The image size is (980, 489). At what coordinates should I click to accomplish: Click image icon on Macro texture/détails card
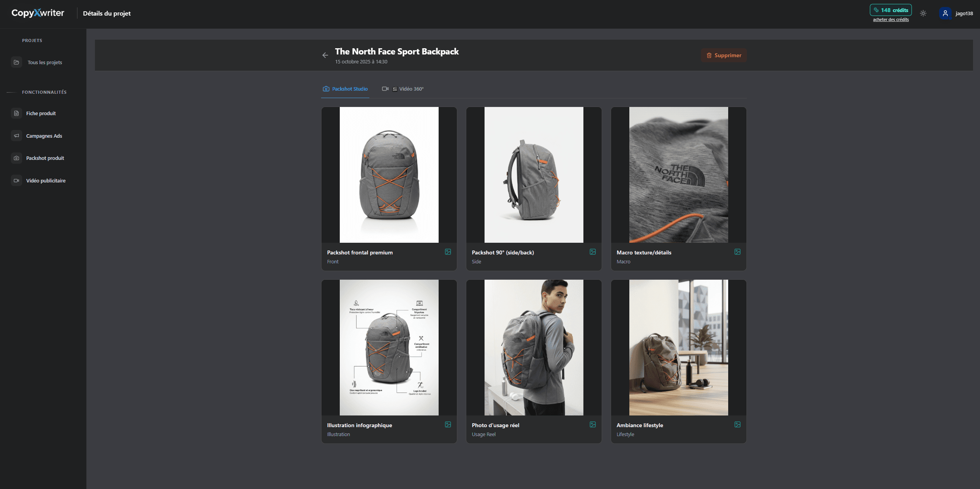[738, 252]
